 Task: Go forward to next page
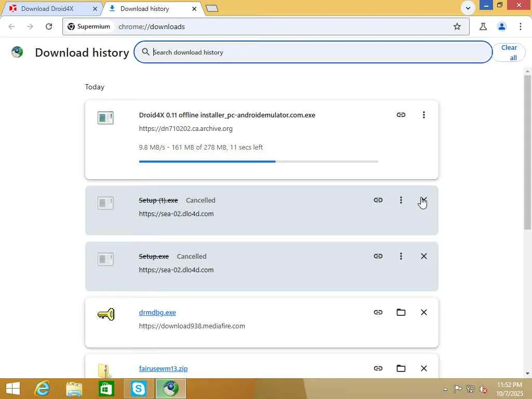[x=30, y=26]
